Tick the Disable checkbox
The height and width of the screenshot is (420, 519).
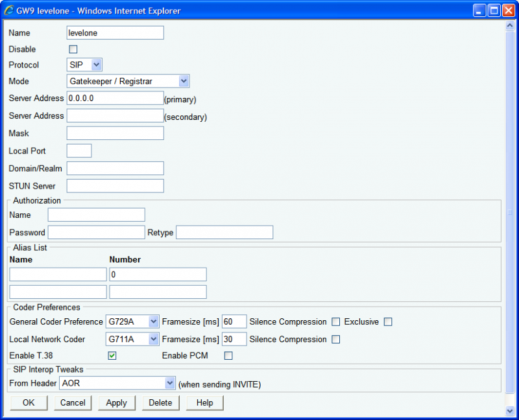click(73, 49)
